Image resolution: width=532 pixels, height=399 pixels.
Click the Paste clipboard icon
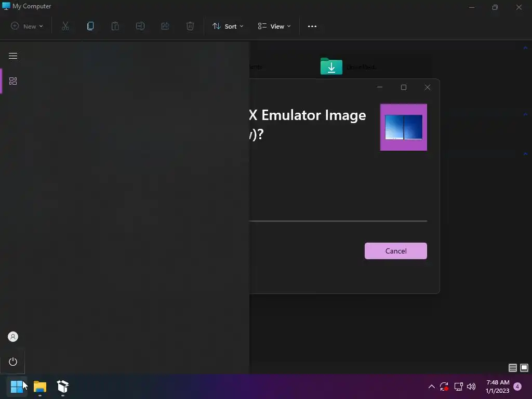(115, 26)
